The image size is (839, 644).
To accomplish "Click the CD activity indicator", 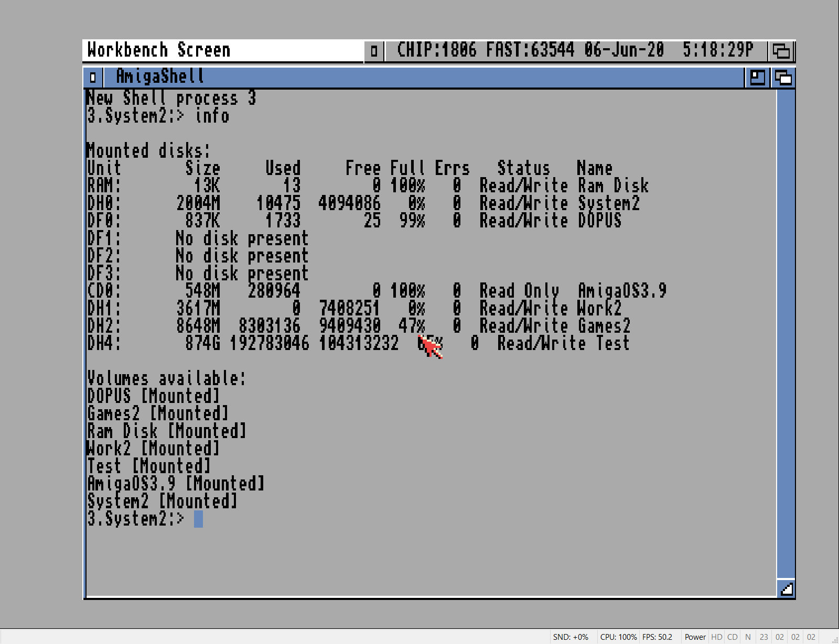I will (733, 637).
